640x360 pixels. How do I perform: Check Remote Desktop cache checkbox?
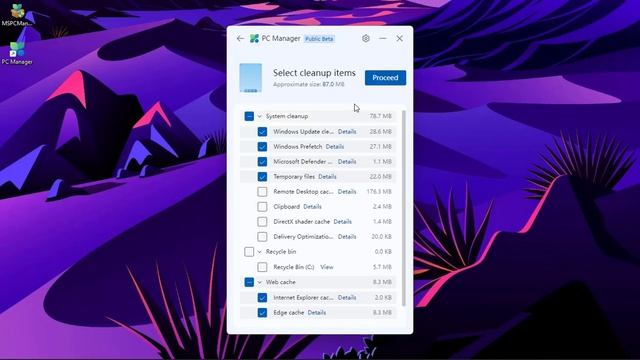pyautogui.click(x=262, y=191)
